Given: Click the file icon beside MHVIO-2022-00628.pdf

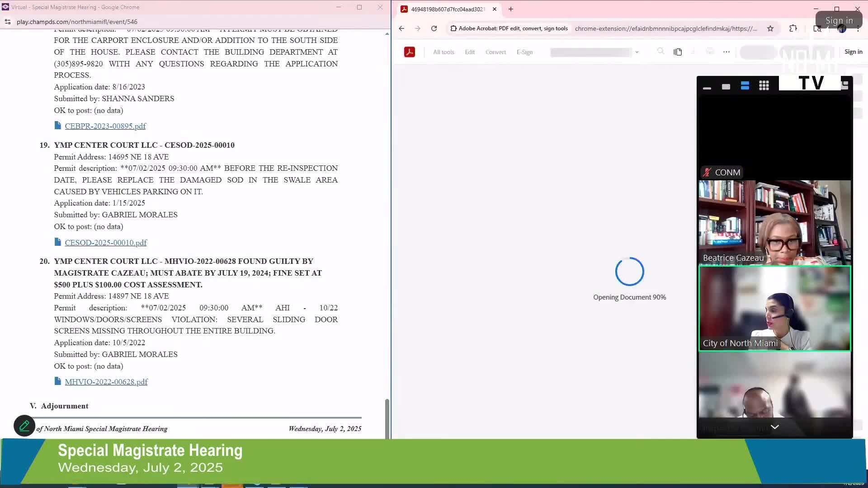Looking at the screenshot, I should (57, 381).
